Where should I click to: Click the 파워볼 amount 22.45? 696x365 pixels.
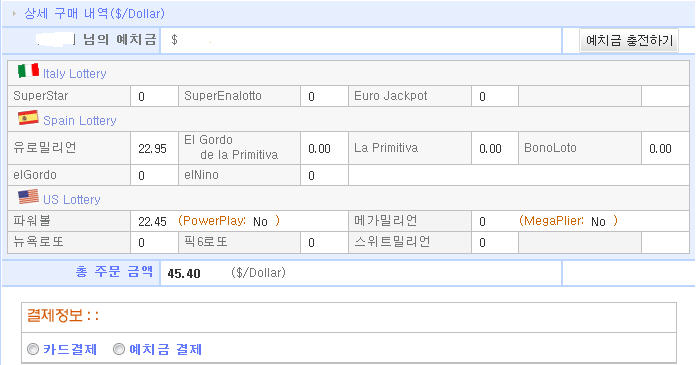point(152,222)
